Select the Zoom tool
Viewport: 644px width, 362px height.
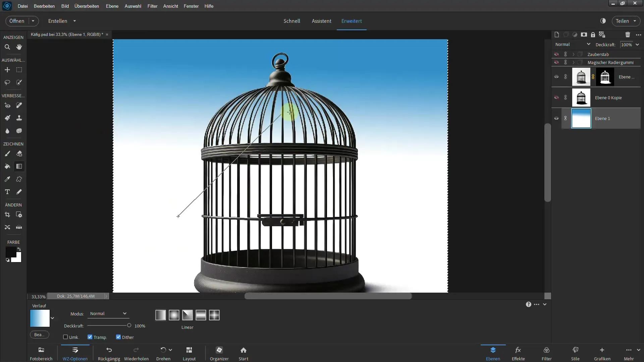click(x=7, y=47)
